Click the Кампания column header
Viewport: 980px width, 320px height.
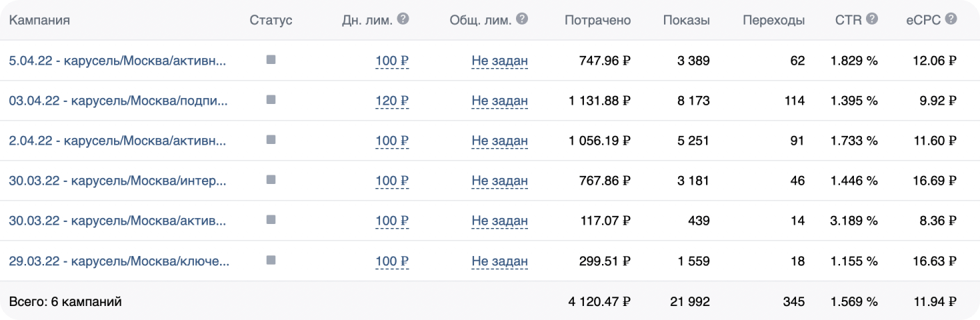click(39, 20)
